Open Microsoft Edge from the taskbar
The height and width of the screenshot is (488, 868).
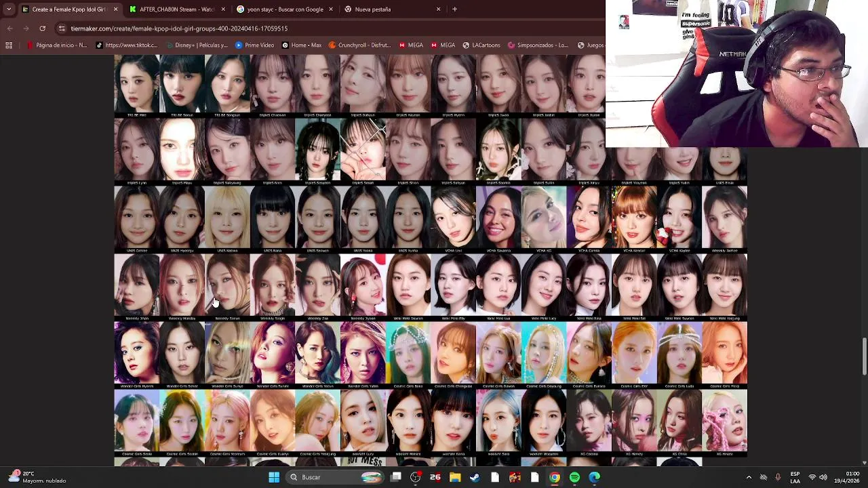595,477
